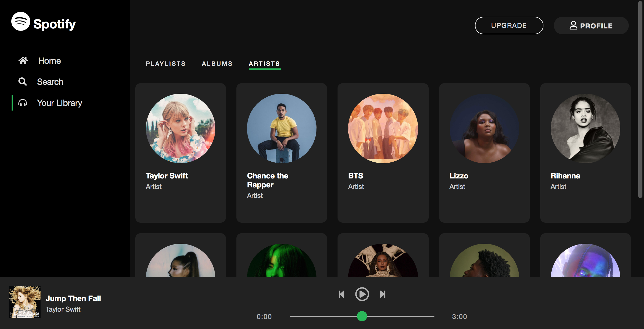Switch to the Albums tab
The image size is (644, 329).
click(x=217, y=64)
